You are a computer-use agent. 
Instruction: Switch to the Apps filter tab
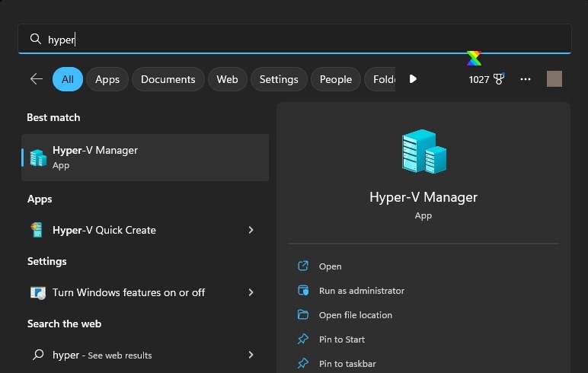107,79
